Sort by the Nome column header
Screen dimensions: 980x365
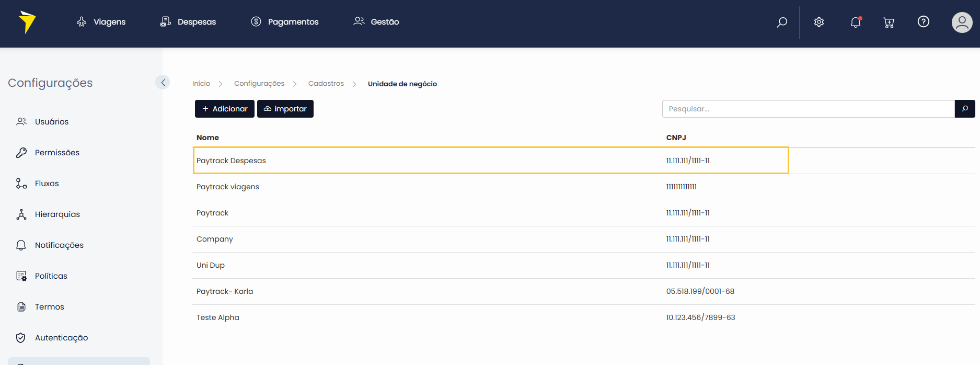click(x=207, y=138)
